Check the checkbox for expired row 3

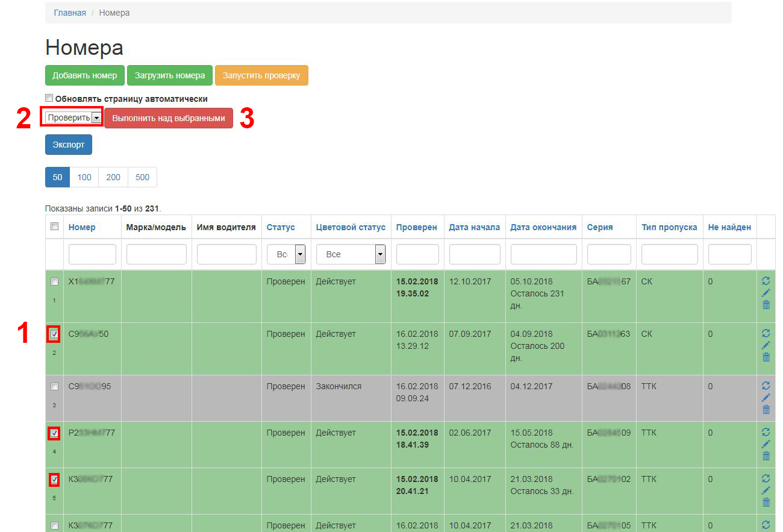54,386
